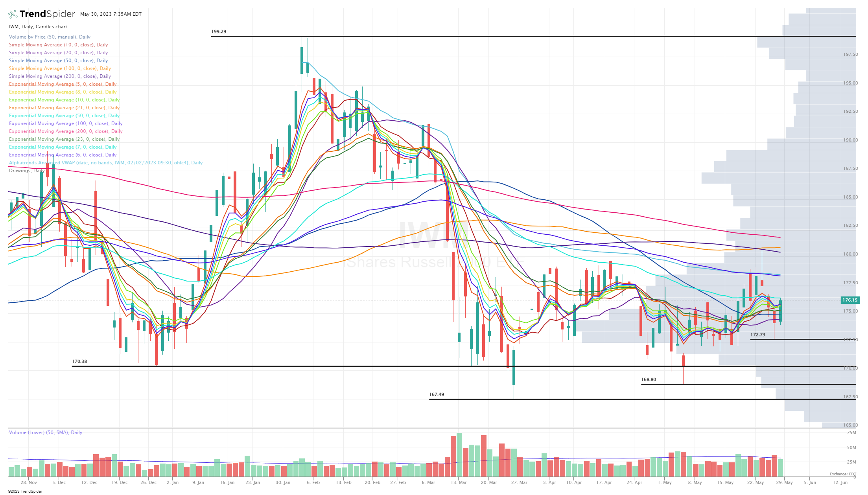Viewport: 868px width, 495px height.
Task: Open Alphatrends Anchored VWAP indicator settings
Action: pos(105,162)
